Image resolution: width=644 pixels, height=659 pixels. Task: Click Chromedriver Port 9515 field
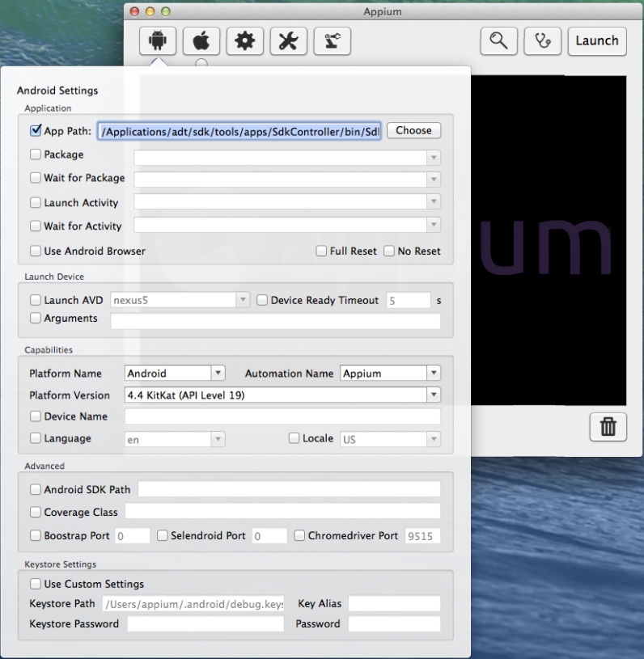pos(423,536)
